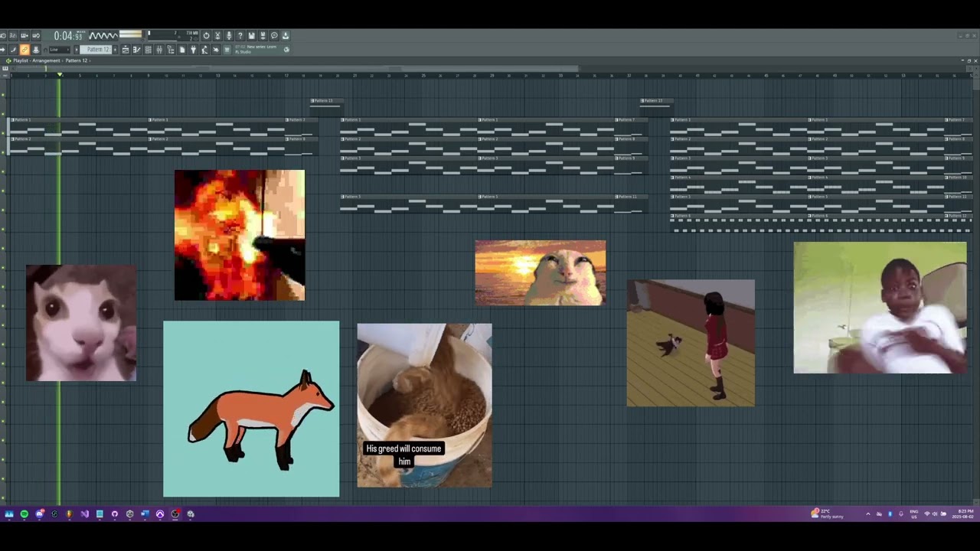Open the Piano roll from the toolbar
Image resolution: width=980 pixels, height=551 pixels.
click(136, 50)
